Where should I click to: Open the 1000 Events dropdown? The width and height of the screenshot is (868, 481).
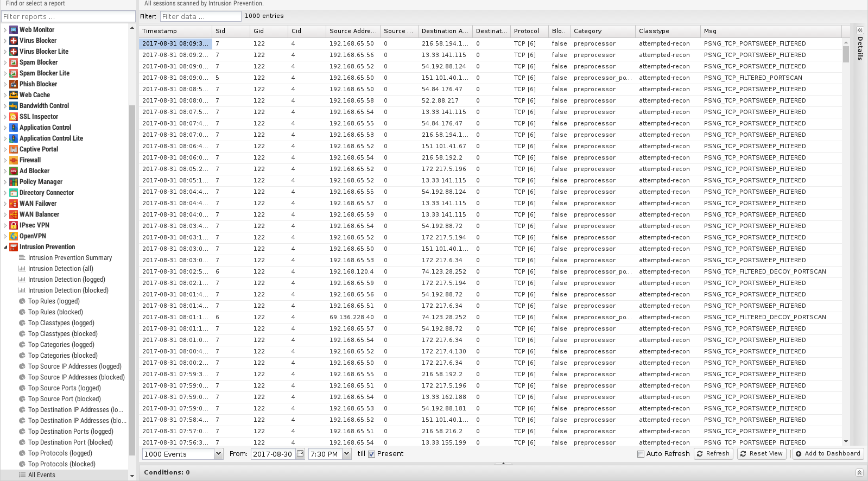[218, 454]
